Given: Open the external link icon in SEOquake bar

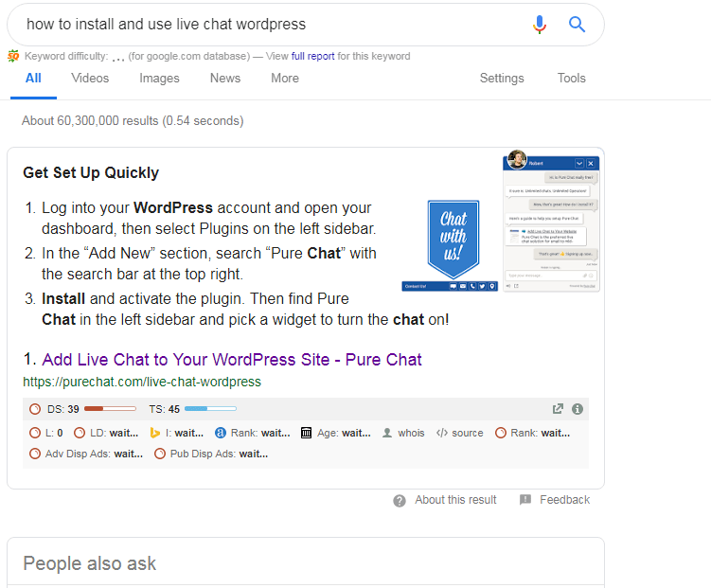Looking at the screenshot, I should pos(558,409).
